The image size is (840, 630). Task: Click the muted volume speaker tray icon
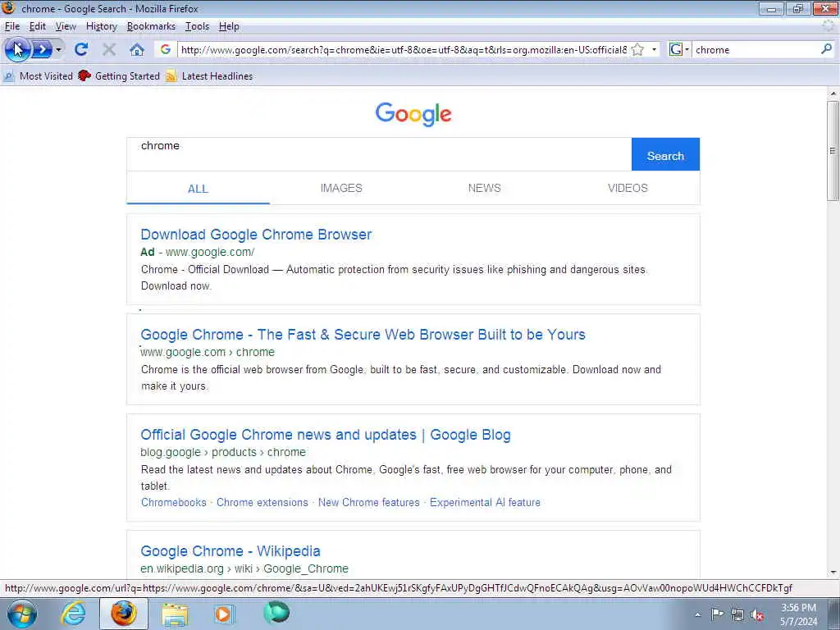[x=757, y=615]
